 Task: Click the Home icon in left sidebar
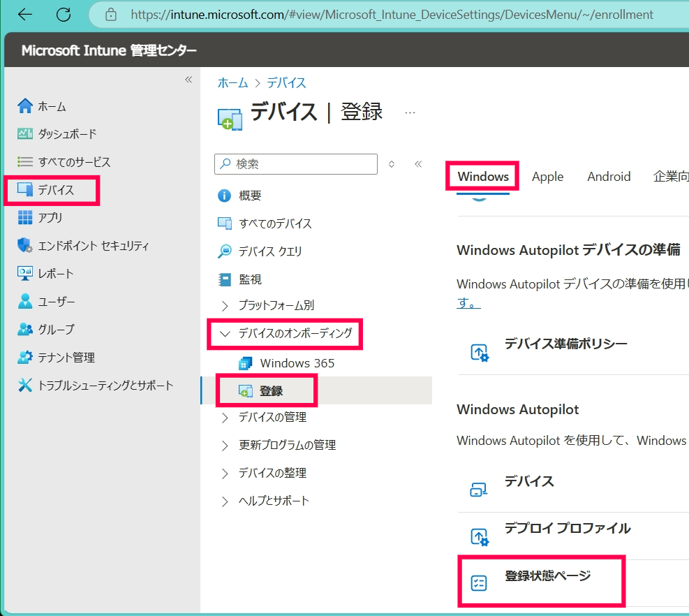click(25, 106)
